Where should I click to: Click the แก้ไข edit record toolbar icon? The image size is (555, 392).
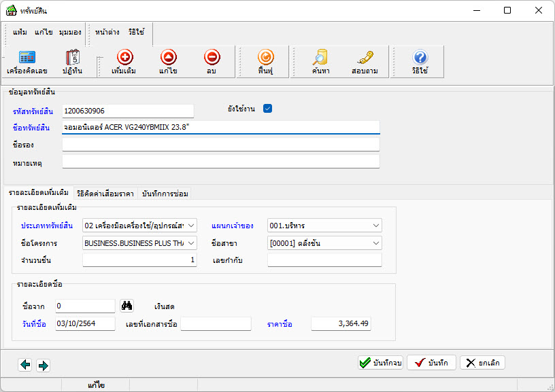click(x=168, y=62)
